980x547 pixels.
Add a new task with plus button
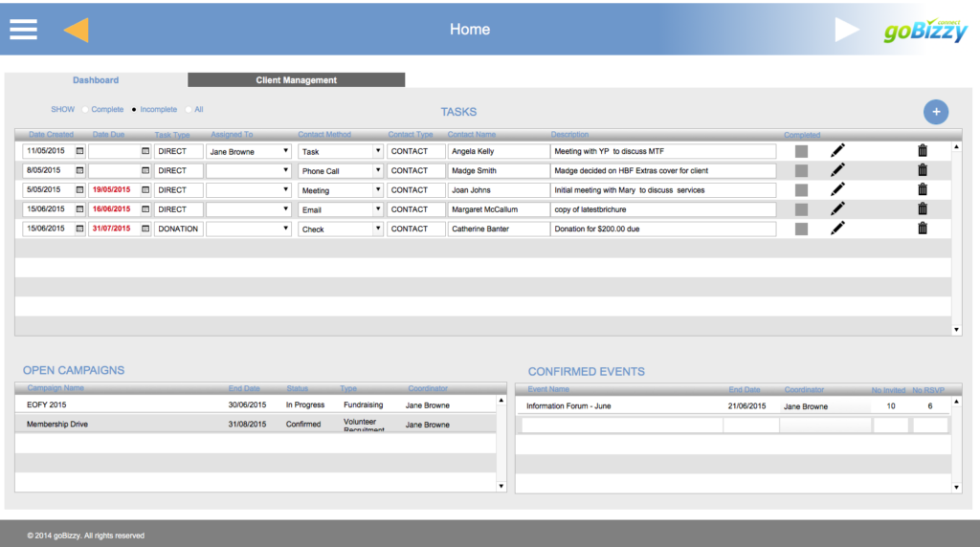936,112
